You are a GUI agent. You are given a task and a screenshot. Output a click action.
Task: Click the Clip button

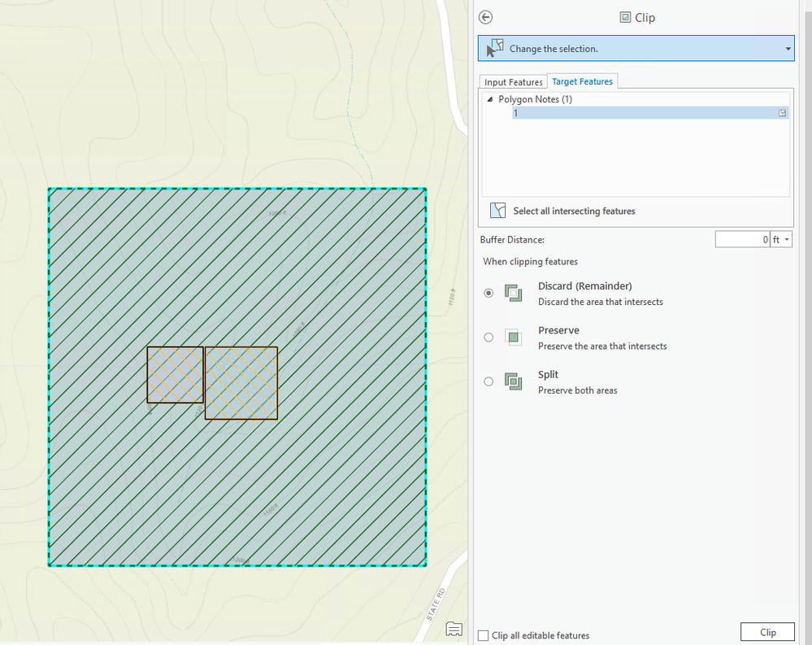(x=767, y=632)
